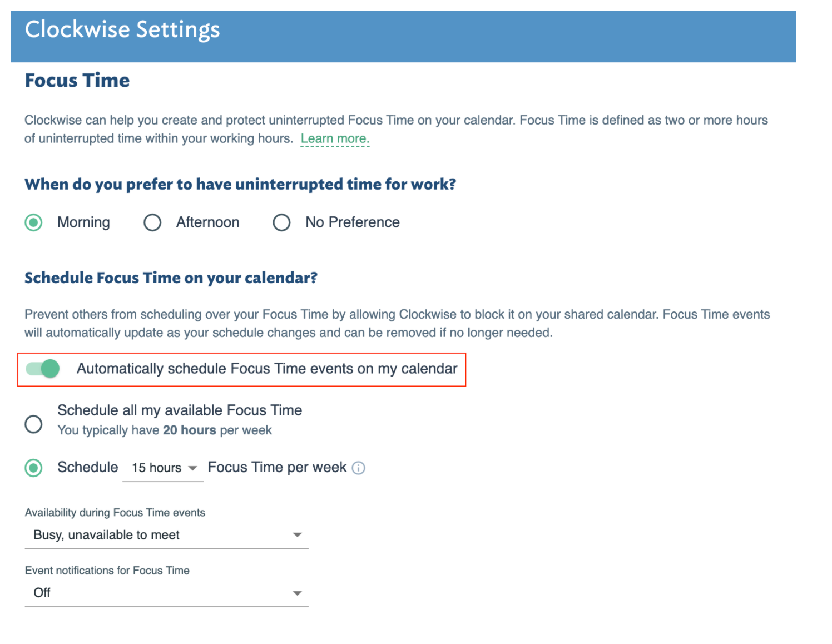Toggle automatic Focus Time scheduling switch
Image resolution: width=832 pixels, height=644 pixels.
(x=43, y=368)
